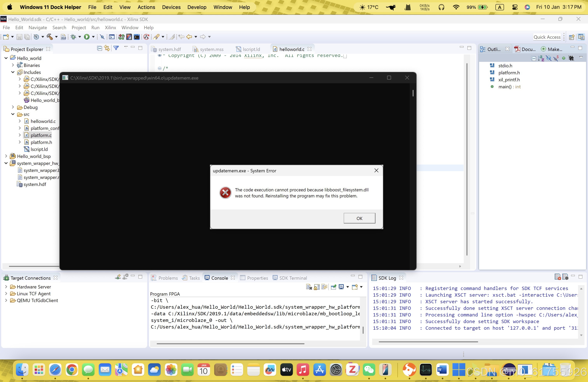Screen dimensions: 588x382
Task: Open the Xilinx menu
Action: tap(110, 27)
